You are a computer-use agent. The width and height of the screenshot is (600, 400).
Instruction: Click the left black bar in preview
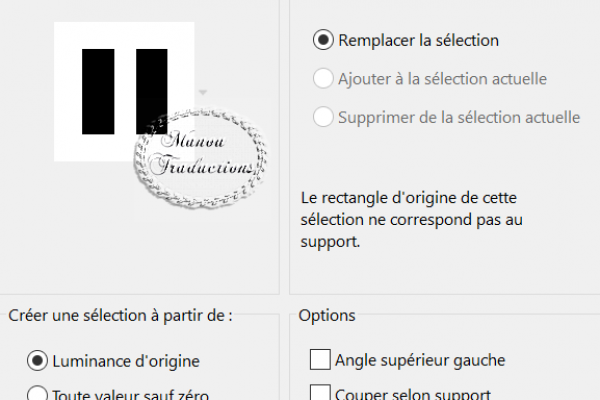pyautogui.click(x=98, y=91)
